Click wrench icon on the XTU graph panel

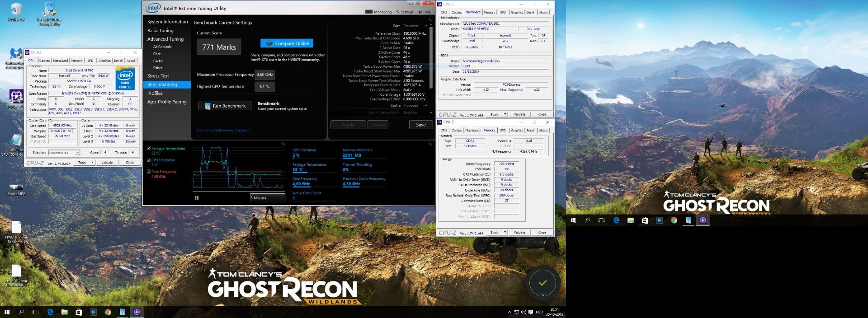click(x=283, y=144)
